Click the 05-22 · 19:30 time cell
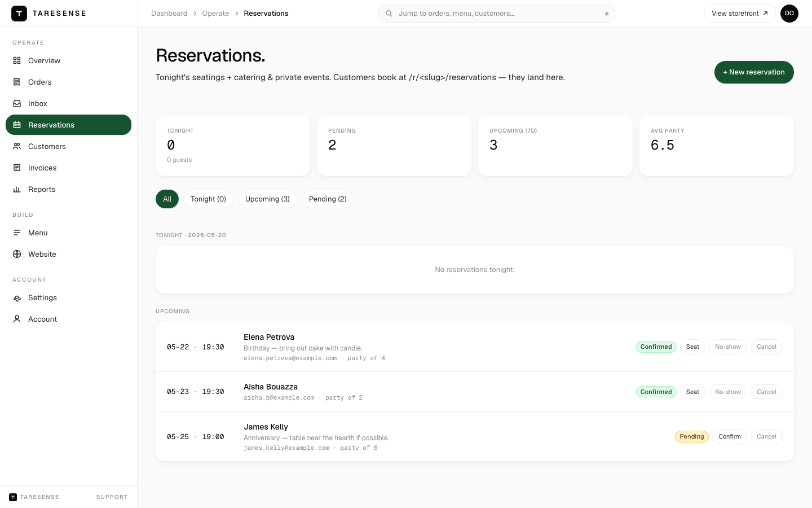Image resolution: width=812 pixels, height=508 pixels. pos(196,347)
